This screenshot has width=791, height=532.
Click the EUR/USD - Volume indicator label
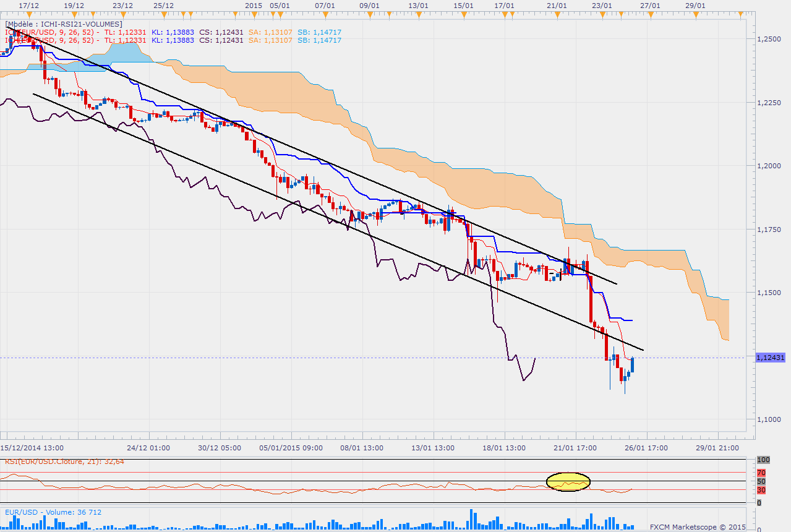pyautogui.click(x=53, y=512)
